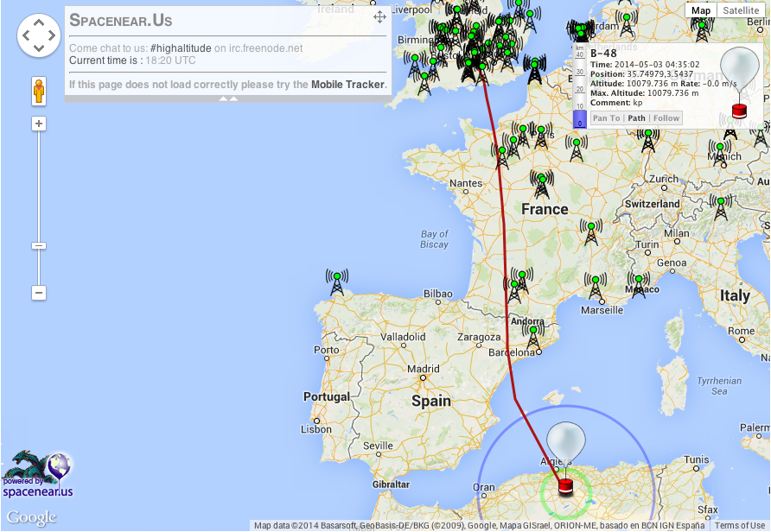Click Pan To in the B-48 popup
Viewport: 771px width, 532px height.
(606, 118)
